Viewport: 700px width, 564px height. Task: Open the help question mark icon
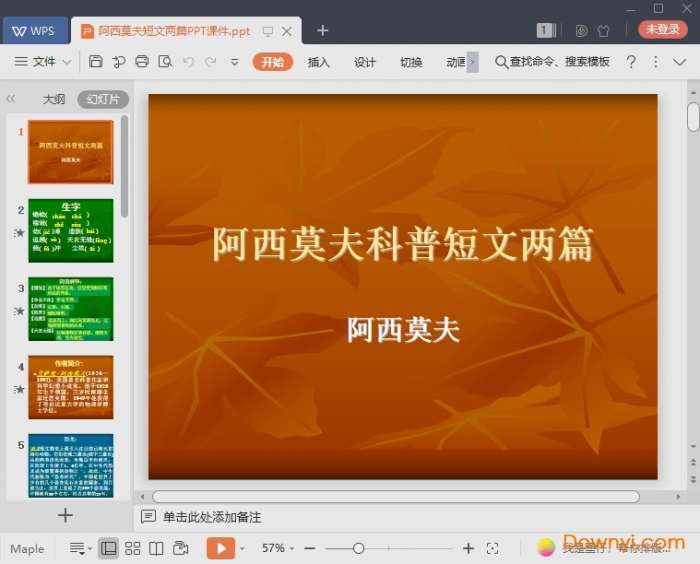pos(631,62)
